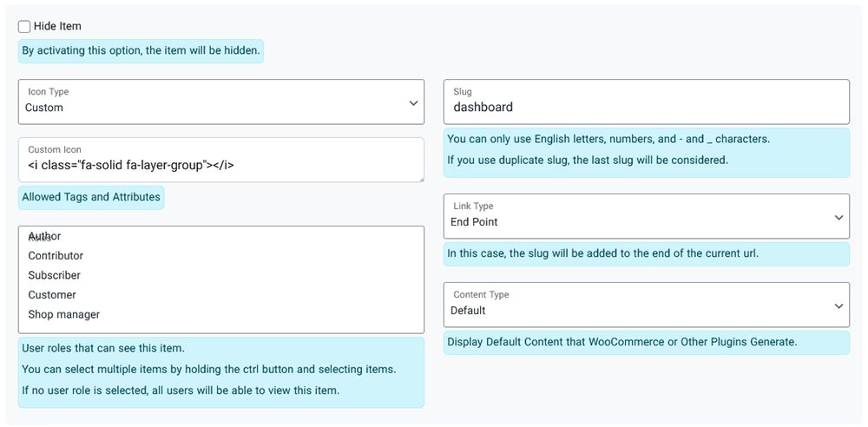Click the 'Hide Item' label text

pyautogui.click(x=57, y=27)
